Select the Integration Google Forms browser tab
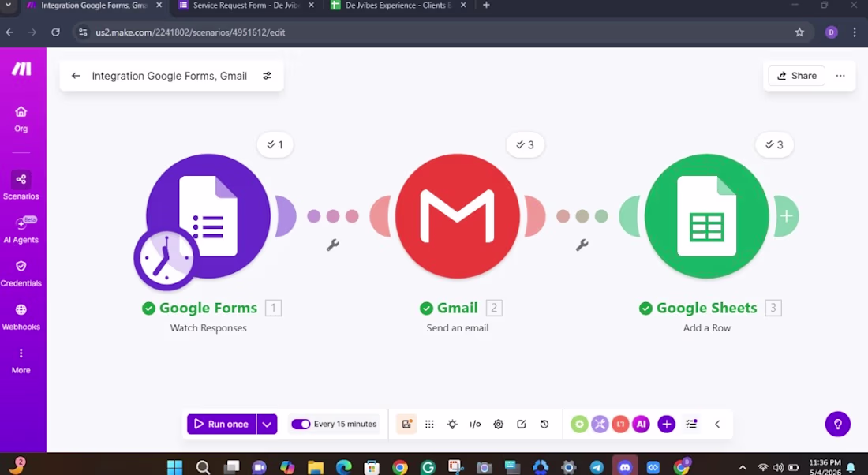Image resolution: width=868 pixels, height=475 pixels. tap(94, 6)
